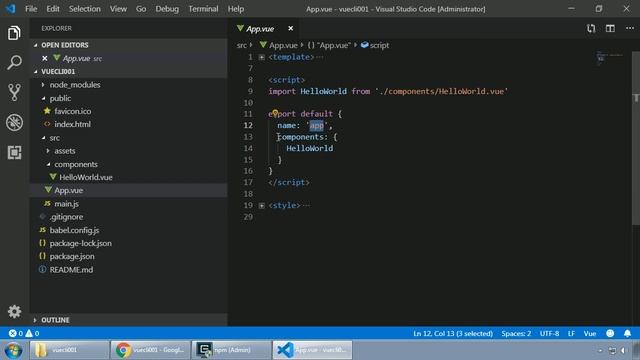The height and width of the screenshot is (360, 640).
Task: Open the File menu
Action: (31, 9)
